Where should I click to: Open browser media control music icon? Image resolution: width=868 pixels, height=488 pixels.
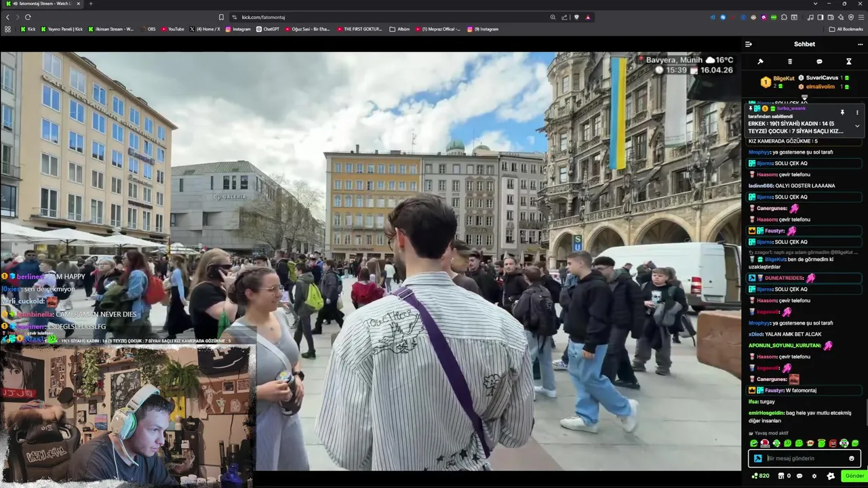[810, 17]
